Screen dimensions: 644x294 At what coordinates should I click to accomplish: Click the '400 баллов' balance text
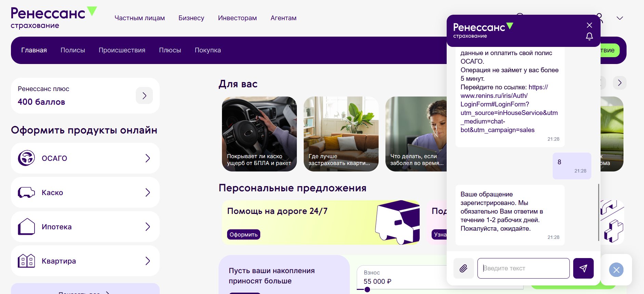[41, 102]
